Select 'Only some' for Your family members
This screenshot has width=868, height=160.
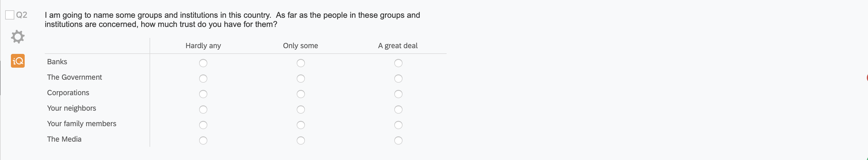pos(301,125)
